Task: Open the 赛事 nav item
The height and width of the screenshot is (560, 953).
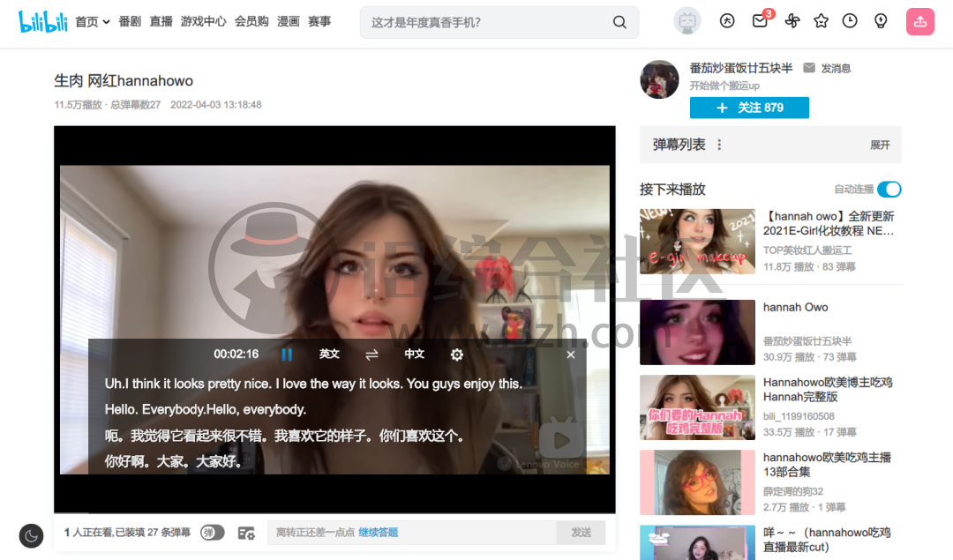Action: [319, 22]
